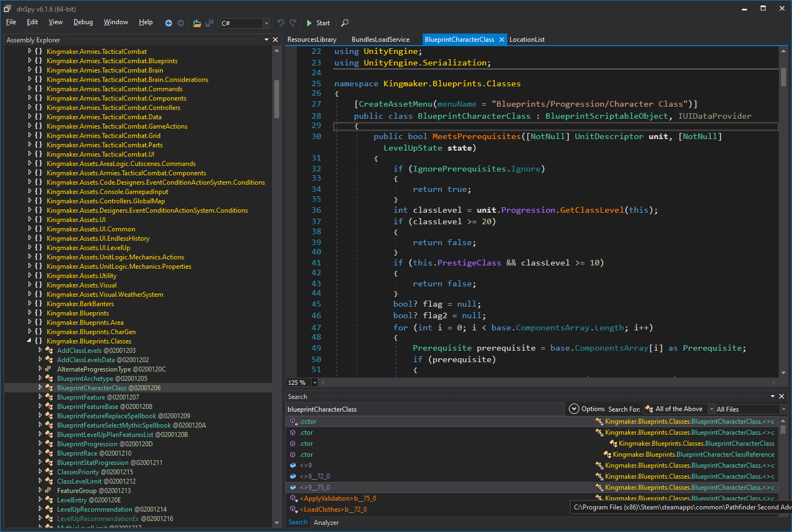This screenshot has height=532, width=792.
Task: Expand the BlueprintProgression class node
Action: [40, 444]
